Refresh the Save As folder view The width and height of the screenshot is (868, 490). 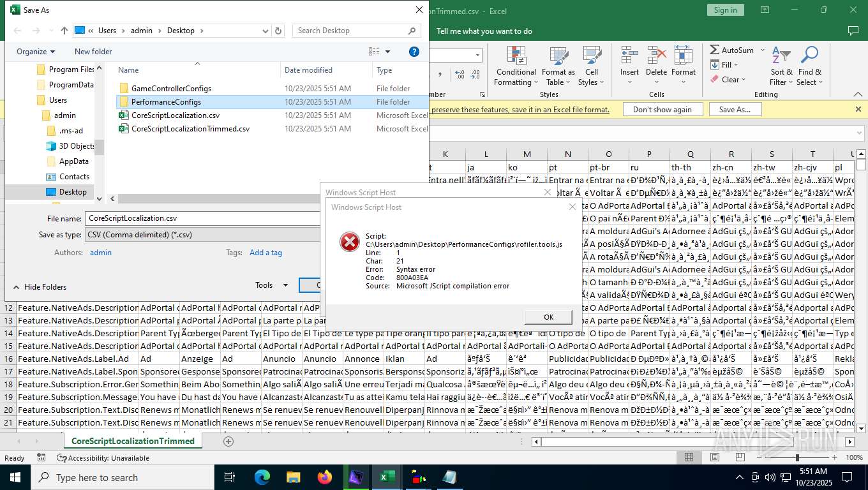(278, 31)
